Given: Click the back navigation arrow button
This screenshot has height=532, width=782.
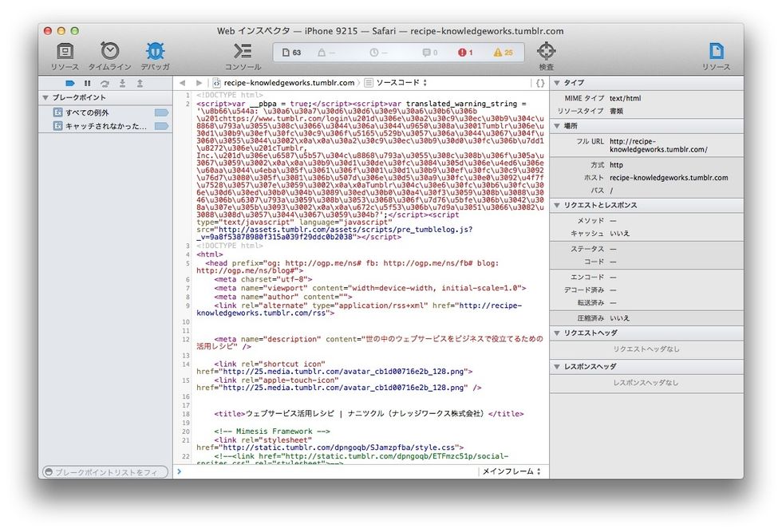Looking at the screenshot, I should pos(182,82).
